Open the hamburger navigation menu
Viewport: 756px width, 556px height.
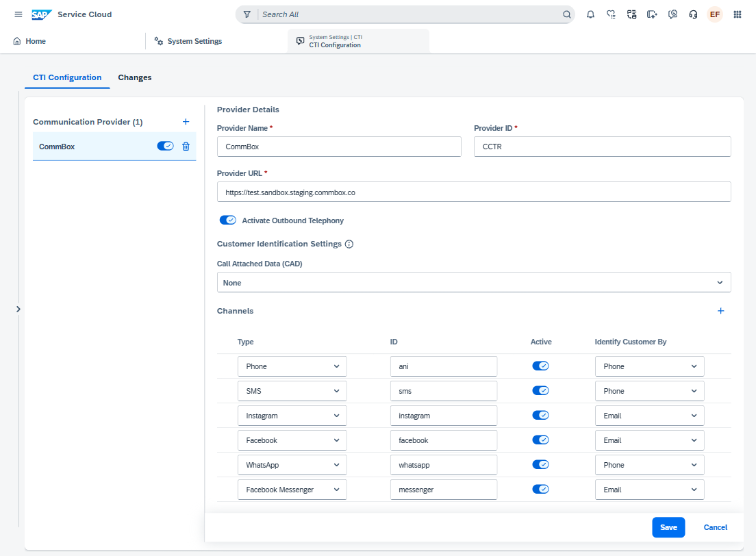tap(18, 14)
